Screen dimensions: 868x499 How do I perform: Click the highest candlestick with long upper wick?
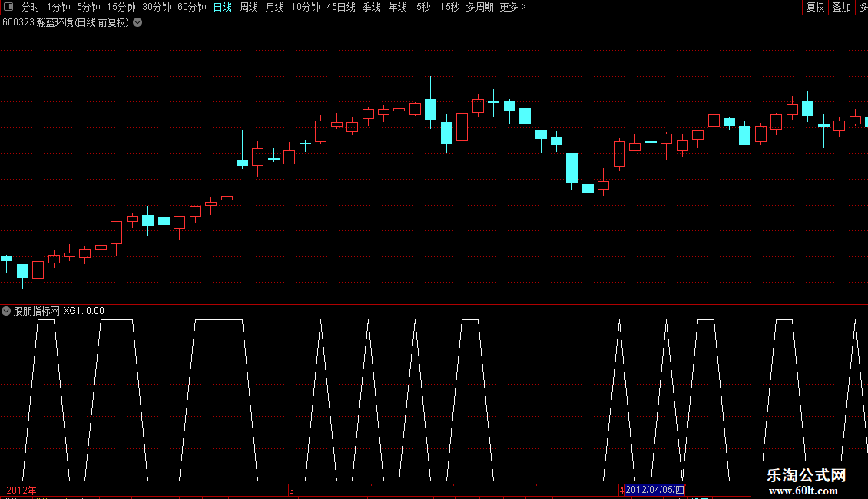click(431, 109)
